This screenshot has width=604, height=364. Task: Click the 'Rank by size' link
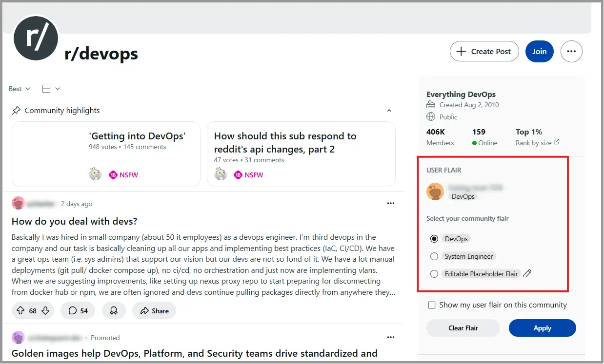tap(534, 143)
